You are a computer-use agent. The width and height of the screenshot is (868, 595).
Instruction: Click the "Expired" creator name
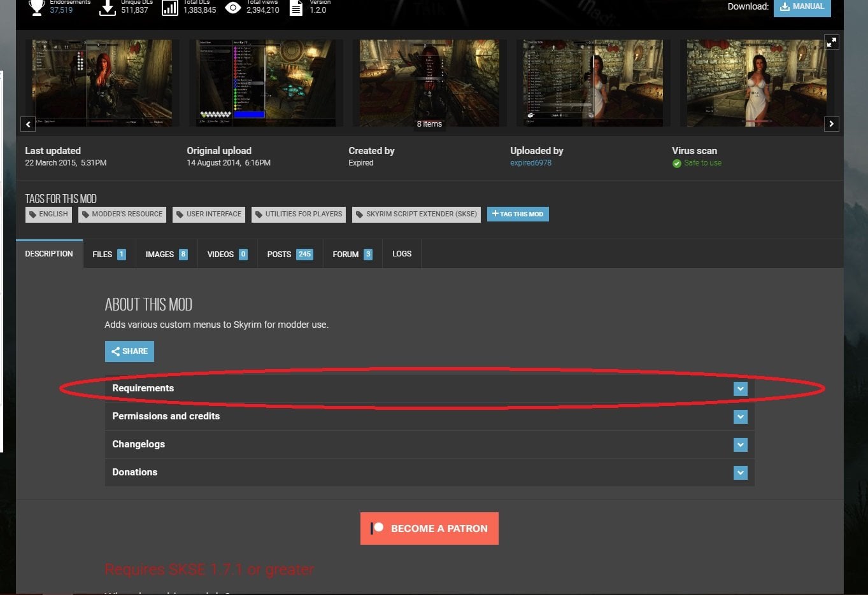coord(361,163)
